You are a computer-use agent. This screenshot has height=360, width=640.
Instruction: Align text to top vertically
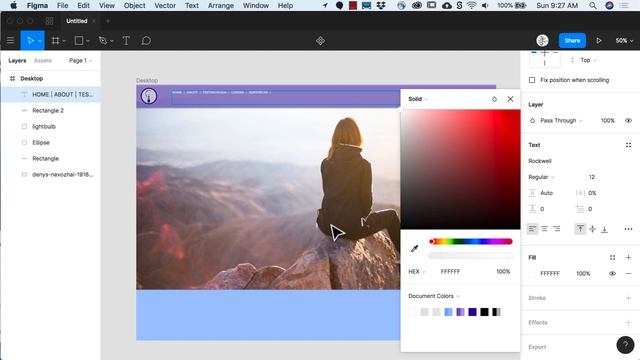(x=580, y=229)
